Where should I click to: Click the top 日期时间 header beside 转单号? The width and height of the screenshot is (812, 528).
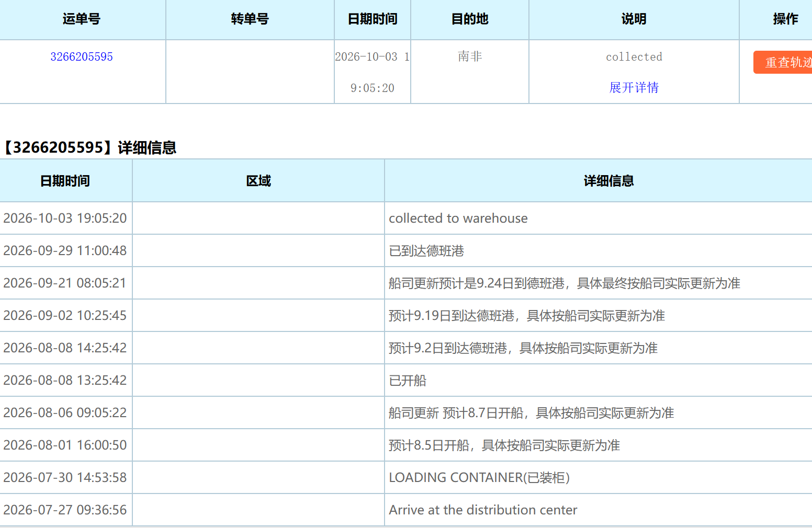[373, 19]
